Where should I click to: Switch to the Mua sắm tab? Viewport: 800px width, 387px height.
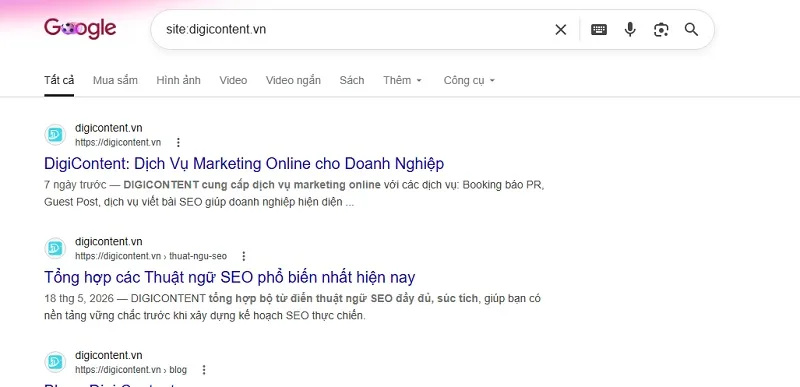coord(115,80)
